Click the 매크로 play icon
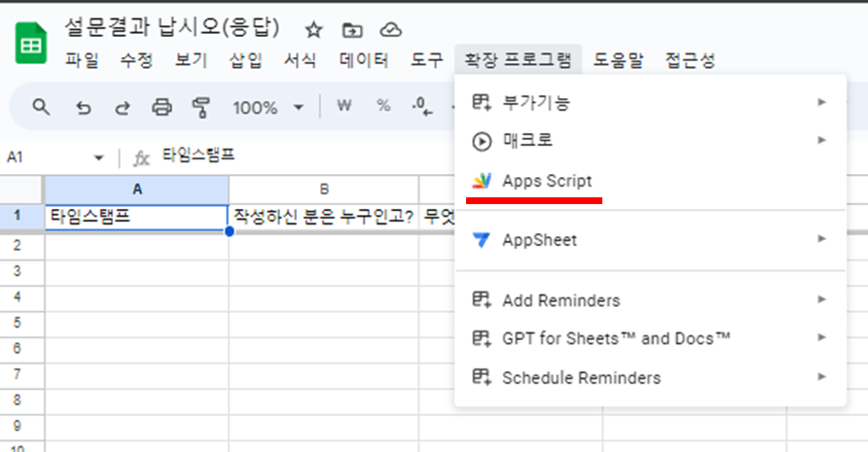This screenshot has height=452, width=868. 481,141
